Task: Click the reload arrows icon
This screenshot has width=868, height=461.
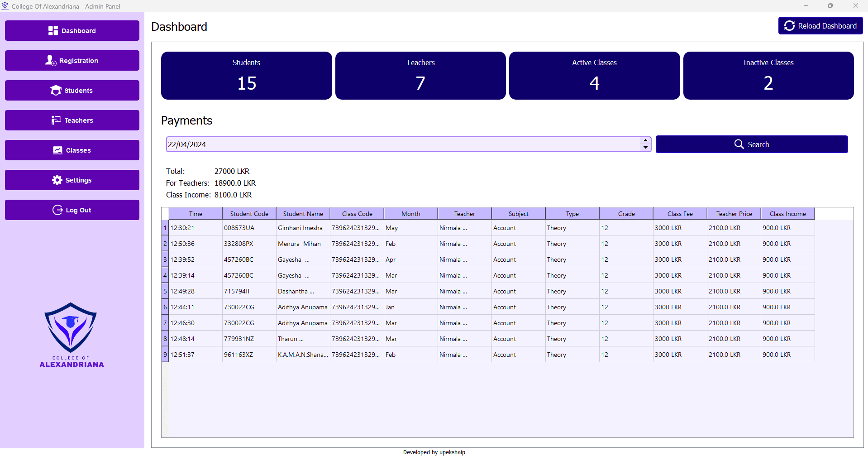Action: pyautogui.click(x=789, y=26)
